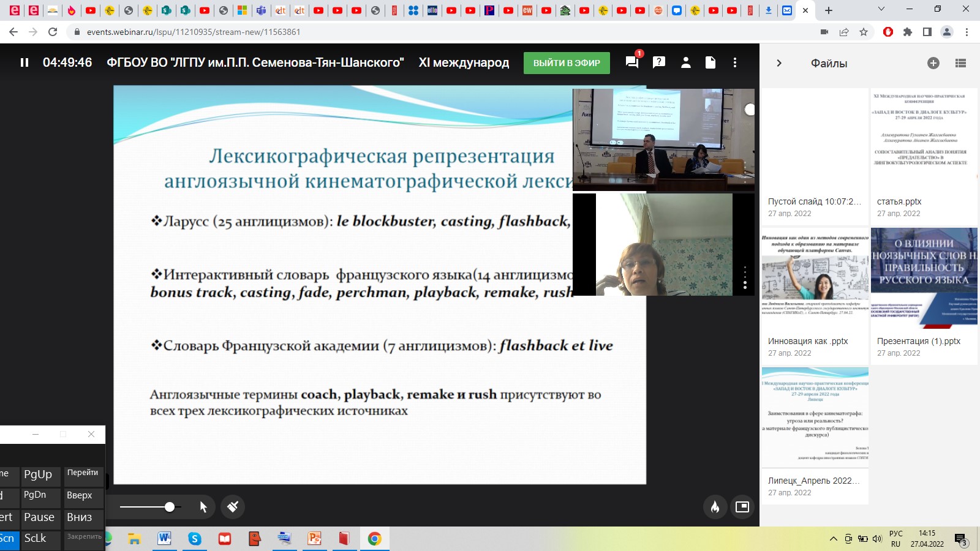Open Chrome three-dot menu

pos(967,32)
